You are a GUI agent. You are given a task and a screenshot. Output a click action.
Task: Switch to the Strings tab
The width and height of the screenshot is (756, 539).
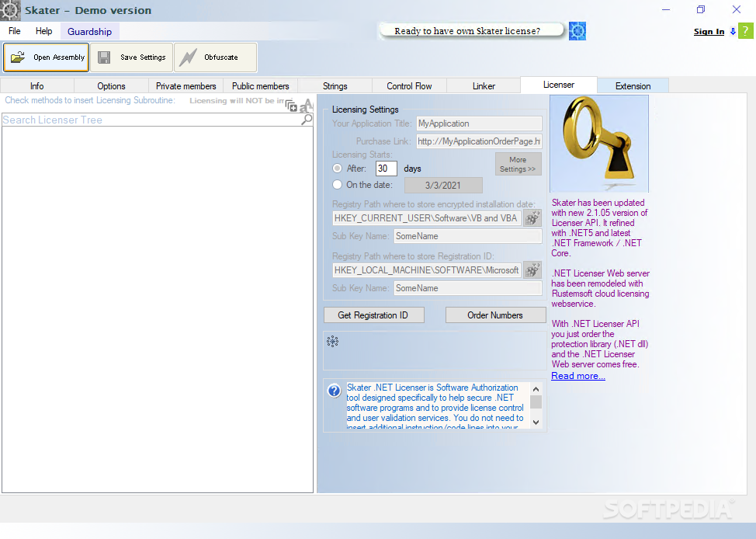pyautogui.click(x=335, y=86)
